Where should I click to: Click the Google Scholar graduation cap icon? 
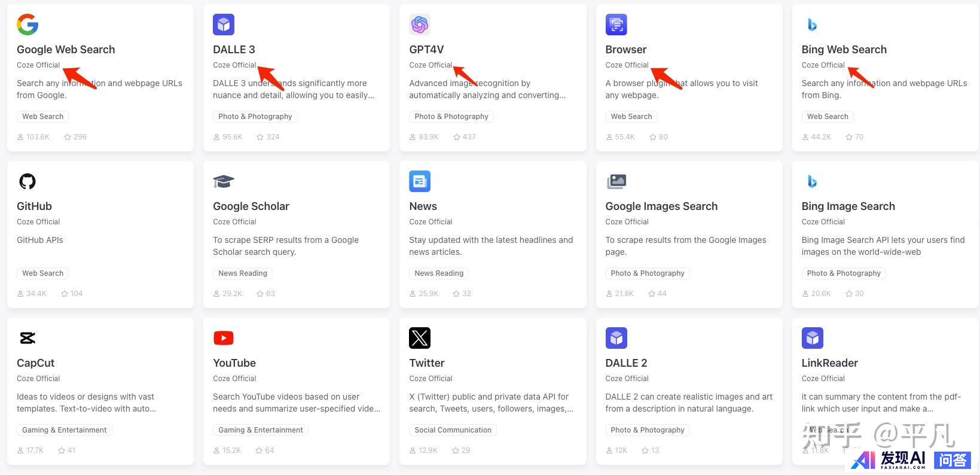[x=224, y=181]
